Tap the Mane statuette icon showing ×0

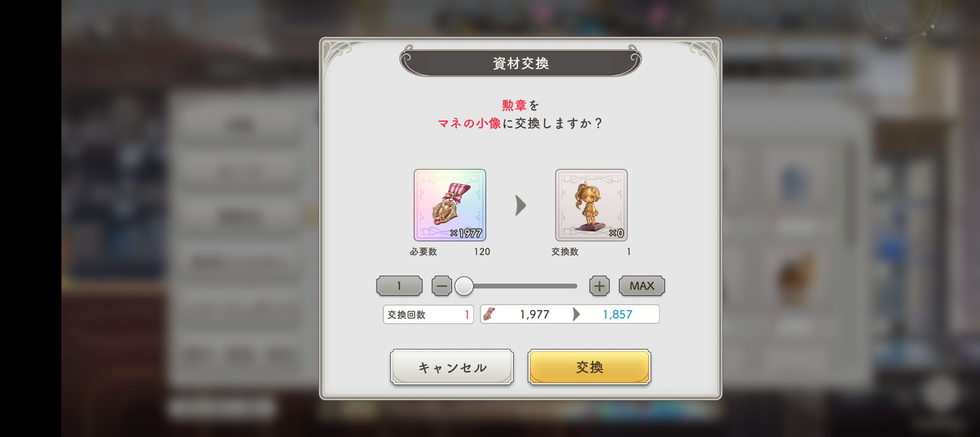coord(591,205)
